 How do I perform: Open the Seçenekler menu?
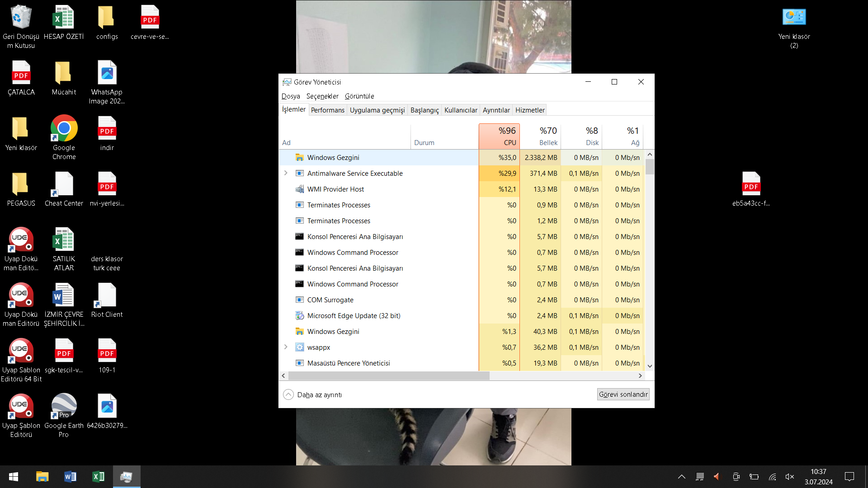pyautogui.click(x=322, y=96)
